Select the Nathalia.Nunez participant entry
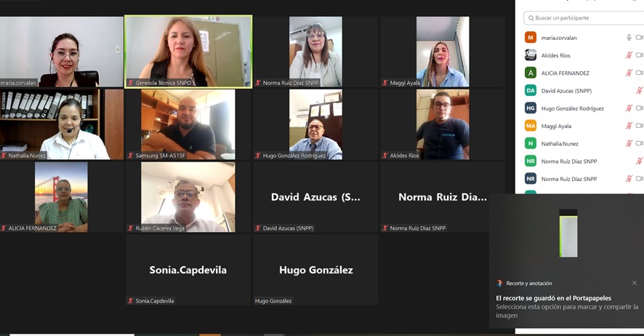Screen dimensions: 644x336 coord(580,144)
